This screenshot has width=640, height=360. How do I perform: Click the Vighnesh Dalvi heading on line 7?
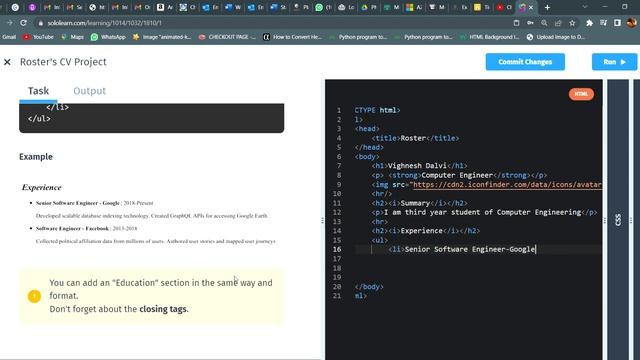point(417,166)
